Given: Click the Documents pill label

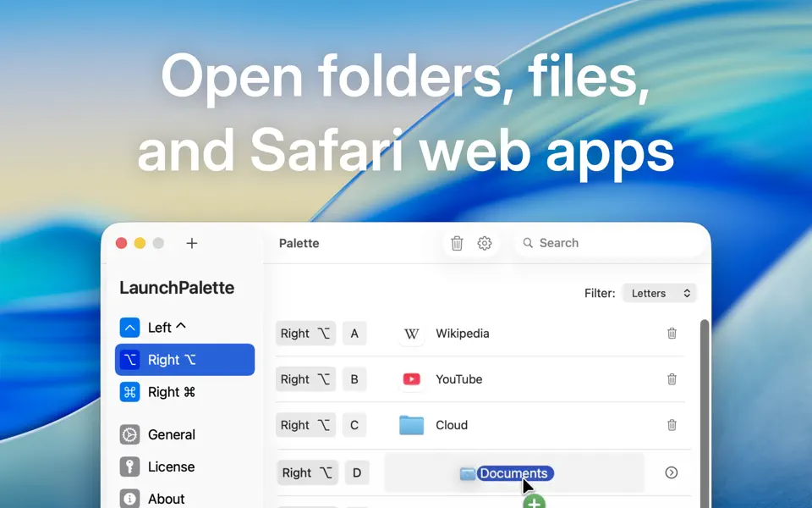Looking at the screenshot, I should [513, 473].
